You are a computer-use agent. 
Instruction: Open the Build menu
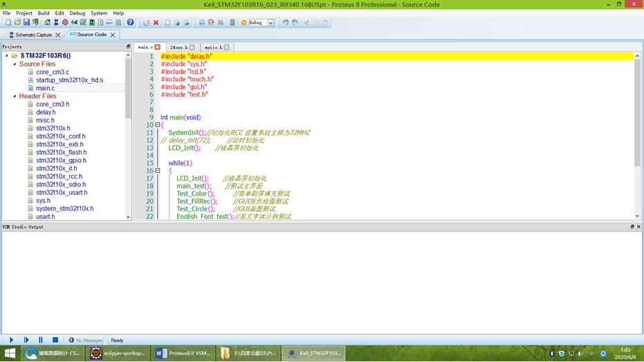[x=44, y=13]
